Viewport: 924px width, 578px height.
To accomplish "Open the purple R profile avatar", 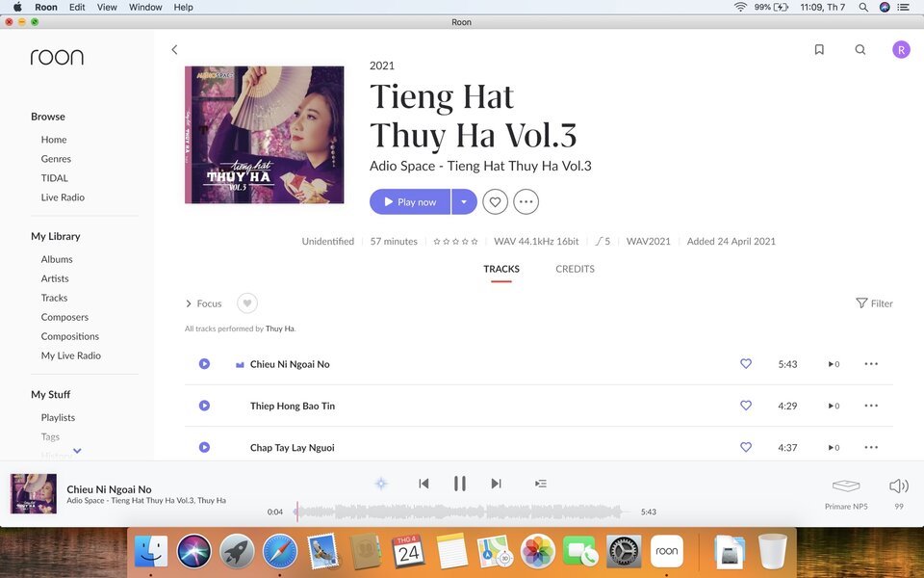I will pyautogui.click(x=901, y=49).
